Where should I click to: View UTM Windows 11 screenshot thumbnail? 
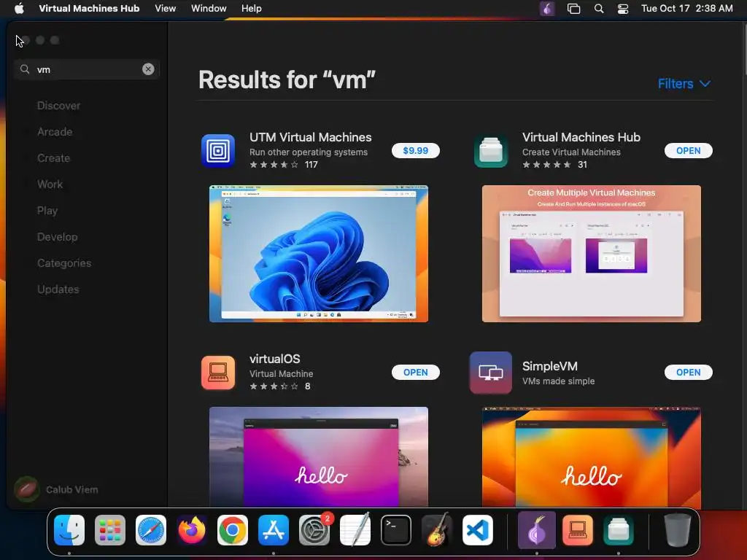point(319,254)
